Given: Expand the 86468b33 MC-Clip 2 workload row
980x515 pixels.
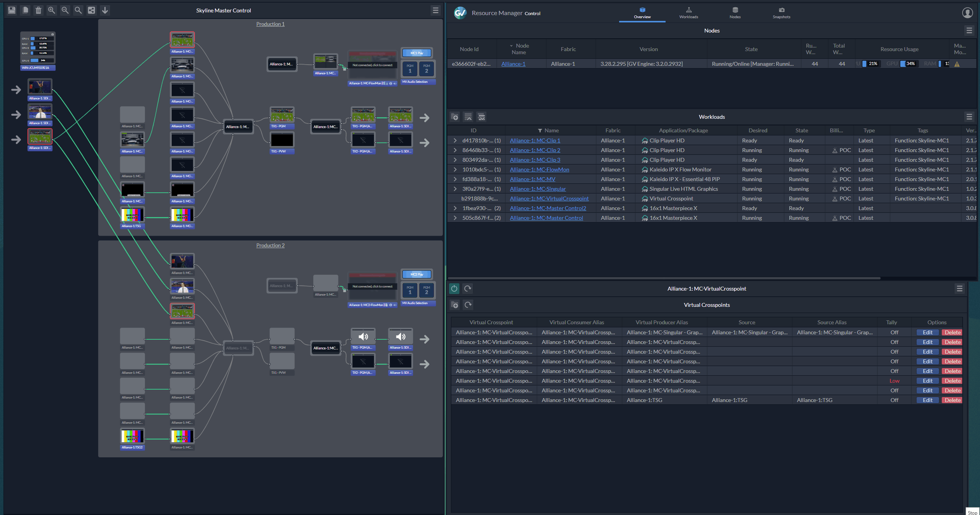Looking at the screenshot, I should click(x=455, y=150).
